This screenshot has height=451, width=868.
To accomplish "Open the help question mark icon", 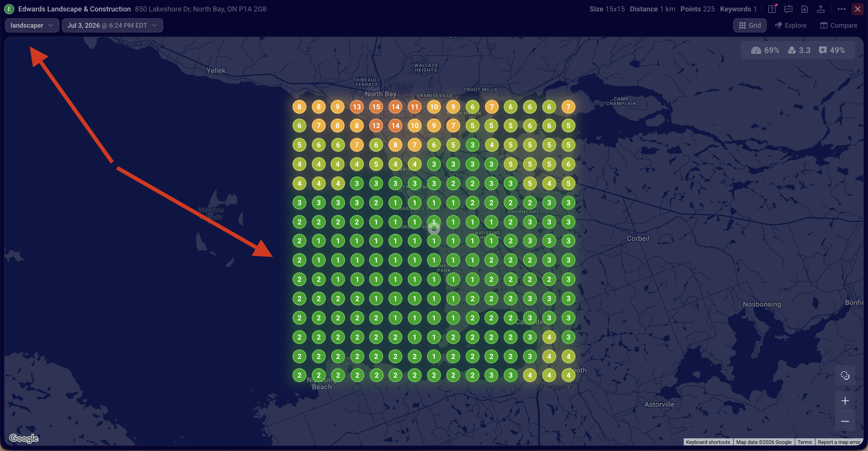I will tap(772, 9).
